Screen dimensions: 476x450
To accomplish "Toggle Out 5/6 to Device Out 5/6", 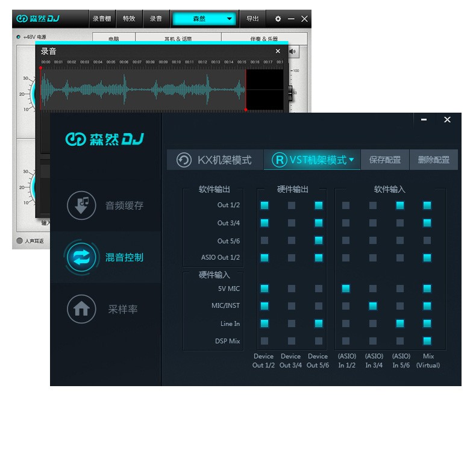I will 319,240.
